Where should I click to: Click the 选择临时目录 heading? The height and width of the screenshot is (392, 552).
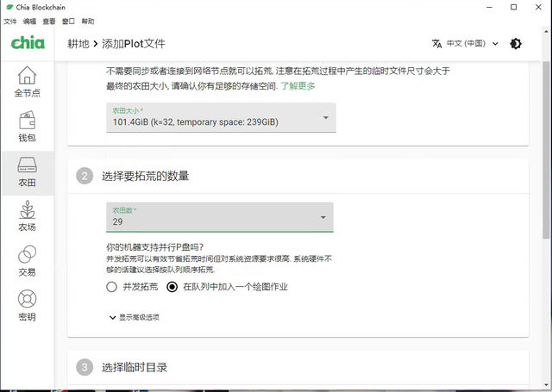tap(135, 367)
